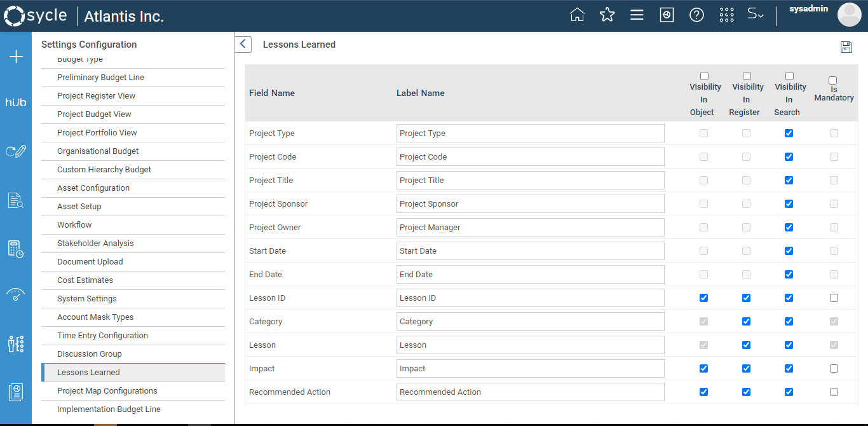868x426 pixels.
Task: Open Document Upload settings
Action: [133, 262]
